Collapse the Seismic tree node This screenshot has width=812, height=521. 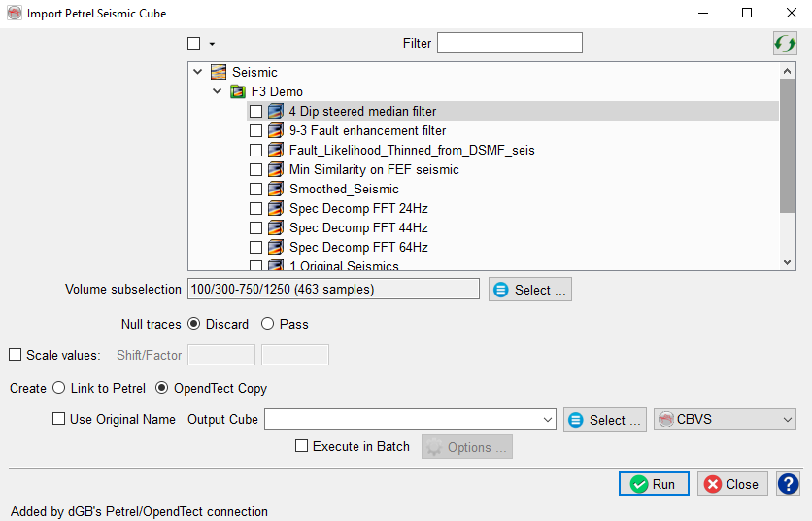point(198,72)
